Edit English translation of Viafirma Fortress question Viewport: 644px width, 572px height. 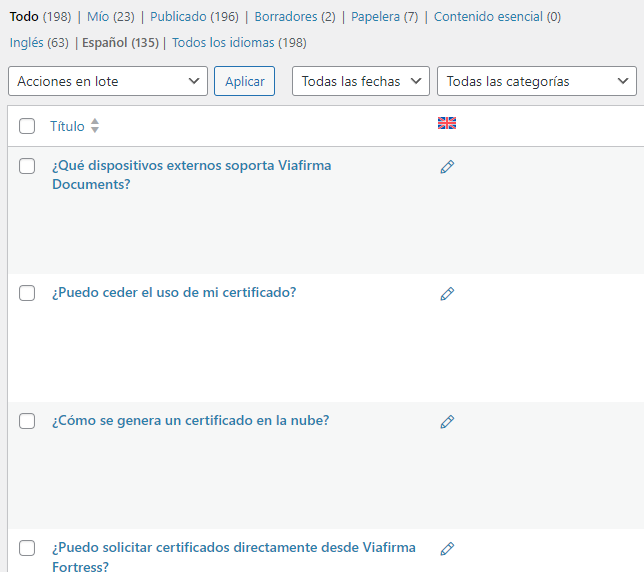click(x=447, y=549)
